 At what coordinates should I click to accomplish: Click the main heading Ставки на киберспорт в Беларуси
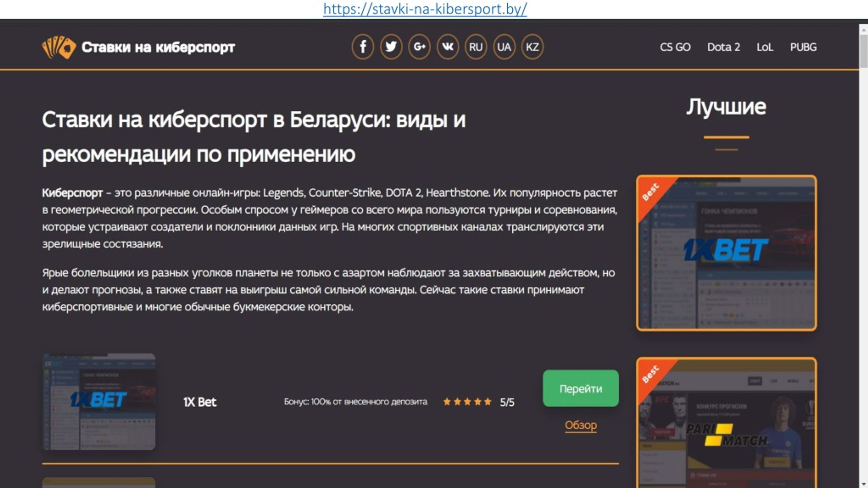[254, 137]
